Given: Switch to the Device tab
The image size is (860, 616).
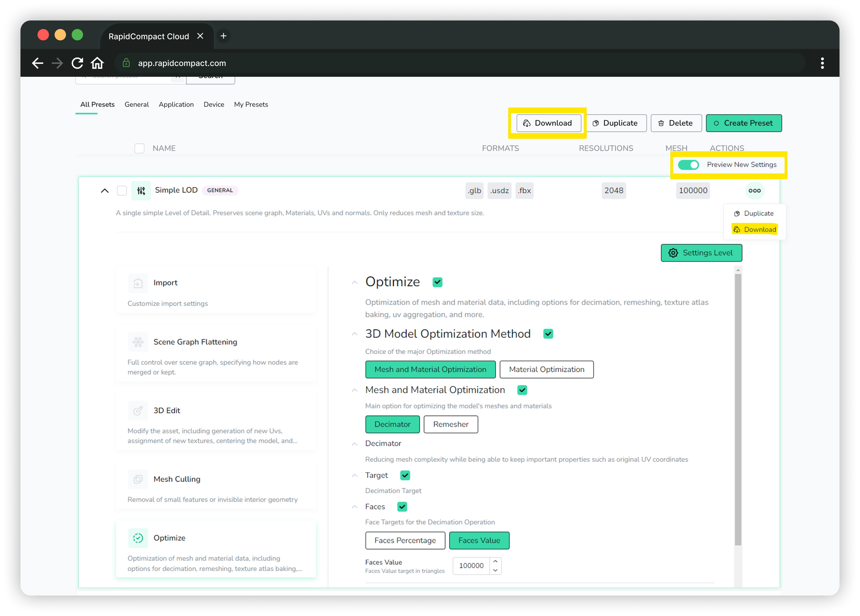Looking at the screenshot, I should [x=214, y=105].
